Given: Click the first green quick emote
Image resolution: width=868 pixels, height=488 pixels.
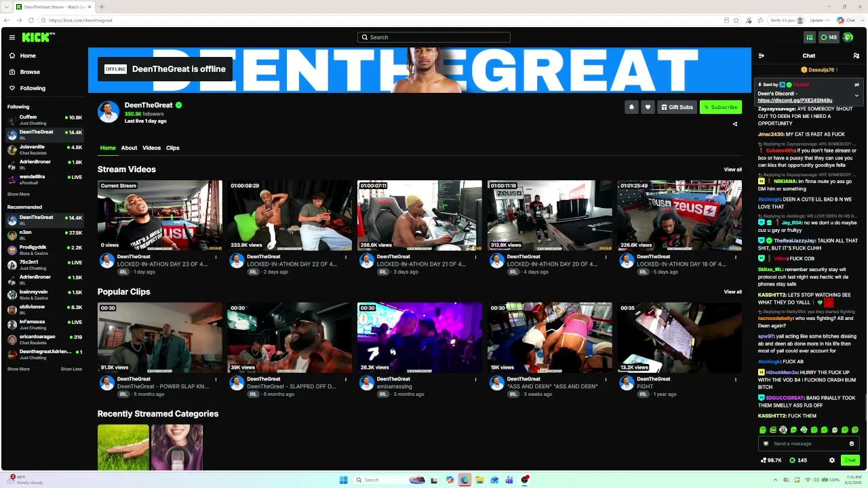Looking at the screenshot, I should [x=763, y=430].
